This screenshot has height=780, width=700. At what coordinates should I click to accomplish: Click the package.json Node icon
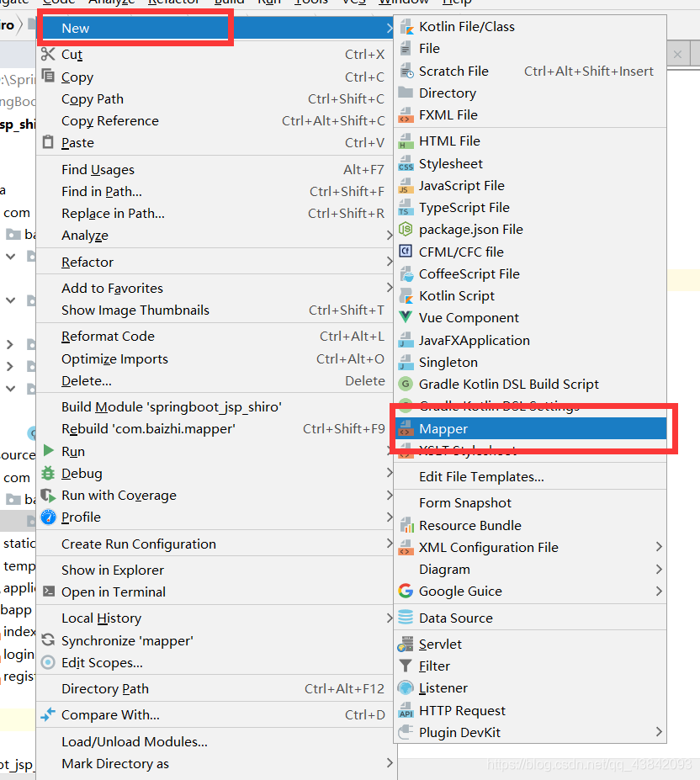(406, 229)
